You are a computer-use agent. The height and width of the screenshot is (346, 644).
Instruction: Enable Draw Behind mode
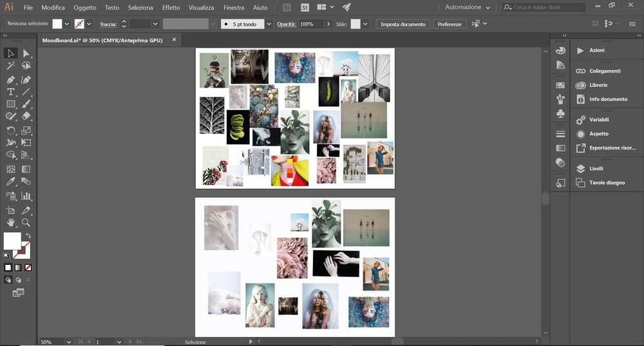(18, 280)
